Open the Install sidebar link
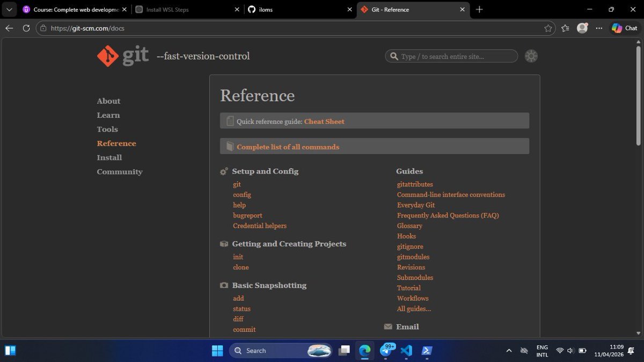This screenshot has width=644, height=362. pos(109,157)
